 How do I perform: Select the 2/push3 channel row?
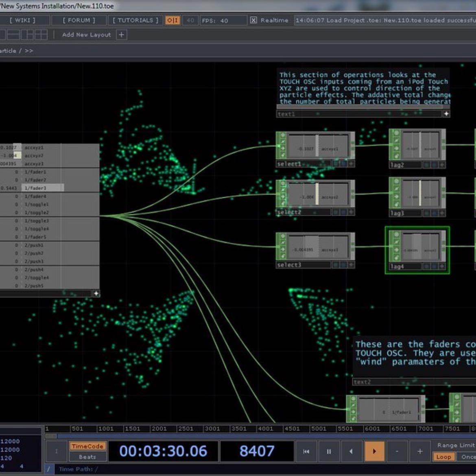tap(50, 261)
